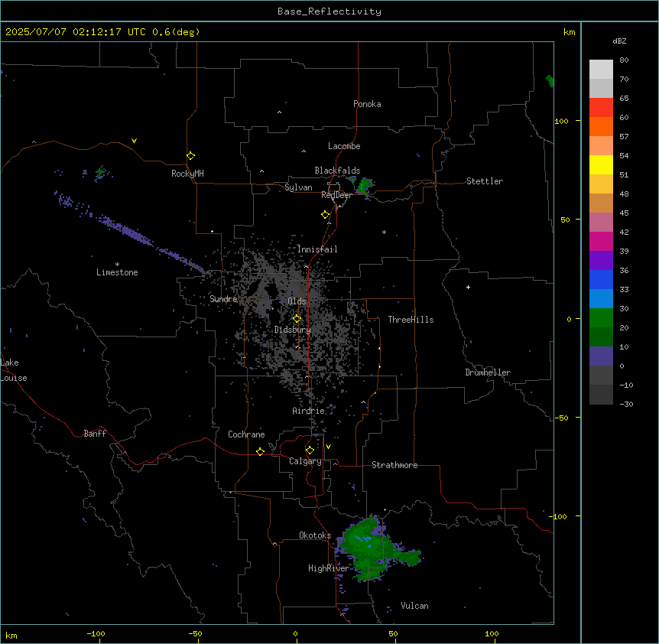The height and width of the screenshot is (644, 659).
Task: Click the bright green legend swatch
Action: tap(601, 318)
